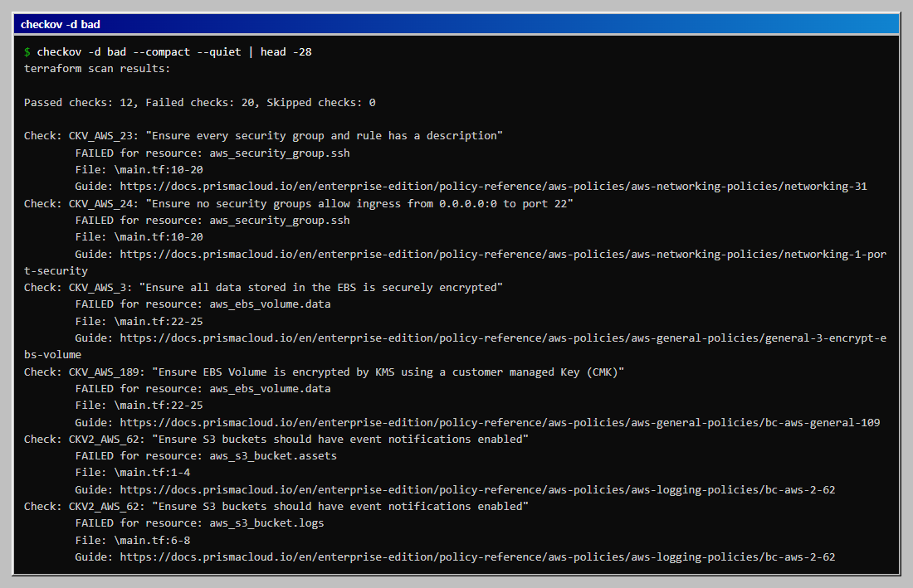
Task: Click the "terraform scan results:" line
Action: click(x=97, y=69)
